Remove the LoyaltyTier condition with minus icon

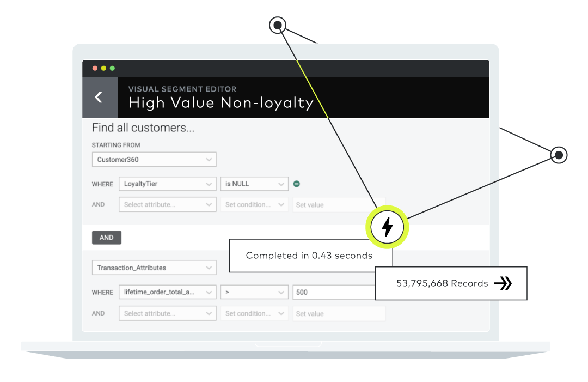[297, 184]
